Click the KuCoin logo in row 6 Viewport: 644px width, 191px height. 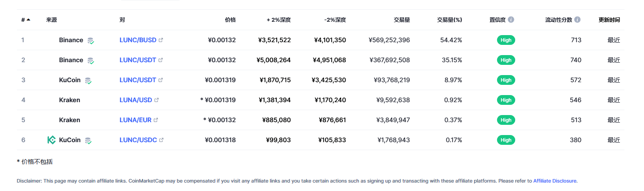coord(52,140)
